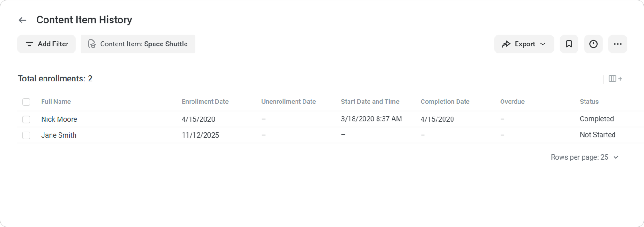Image resolution: width=644 pixels, height=227 pixels.
Task: Click the bookmark icon button
Action: click(569, 44)
